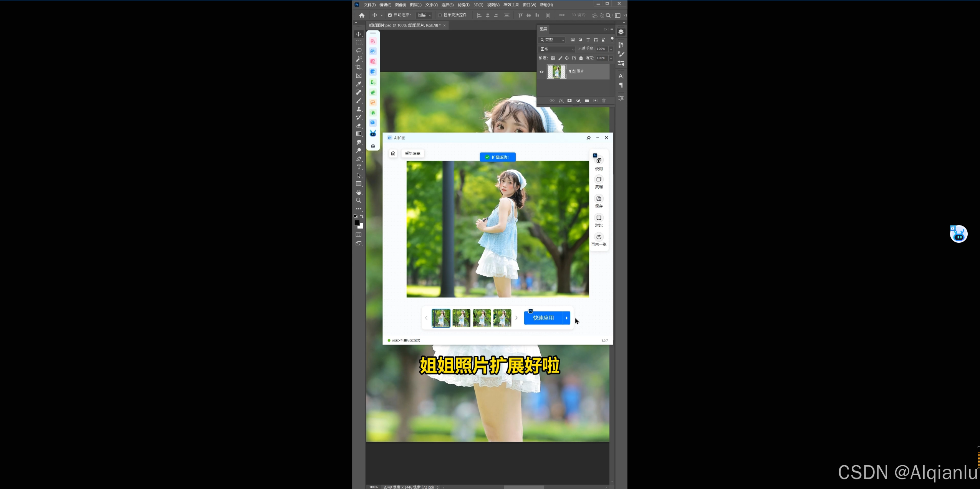
Task: Open the 图层 auto-select target dropdown
Action: tap(424, 15)
